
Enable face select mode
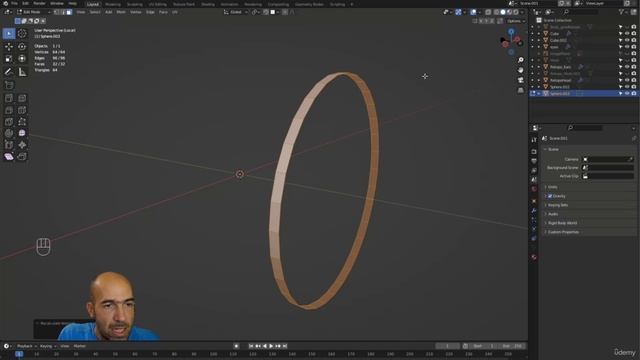(69, 12)
